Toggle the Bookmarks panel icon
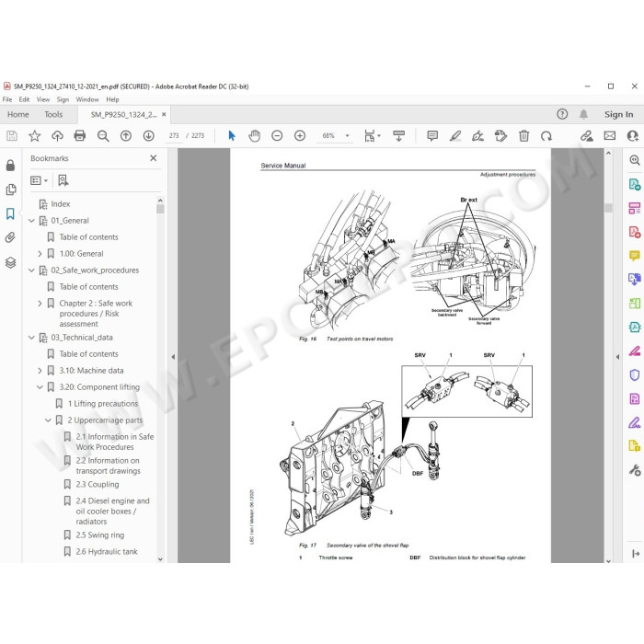 point(11,213)
